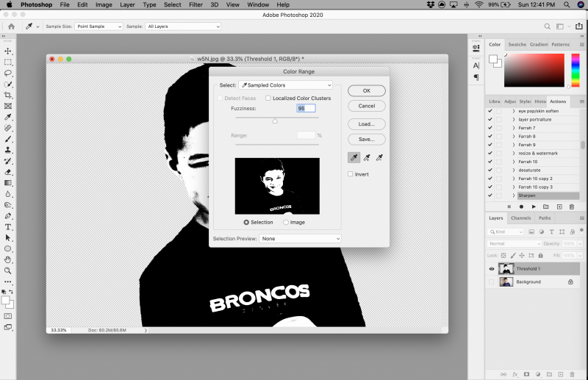Open the Filter menu

pos(196,4)
